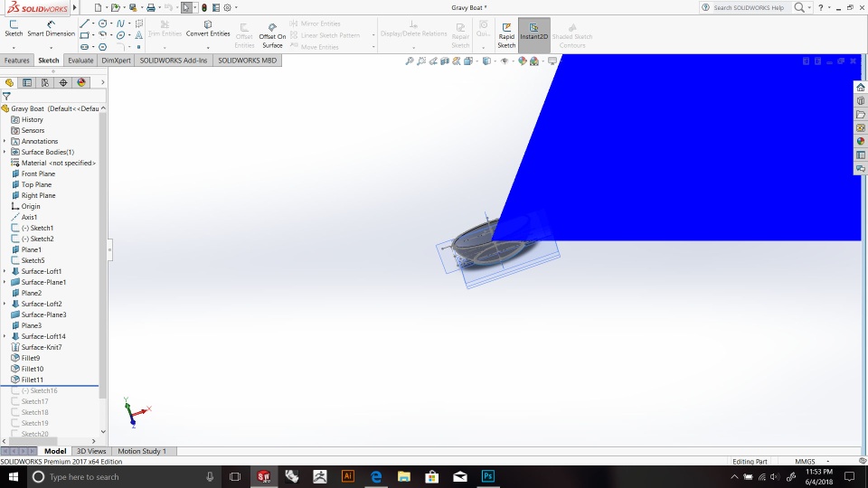Open the PropertyManager panel tab
The image size is (868, 488).
[27, 82]
